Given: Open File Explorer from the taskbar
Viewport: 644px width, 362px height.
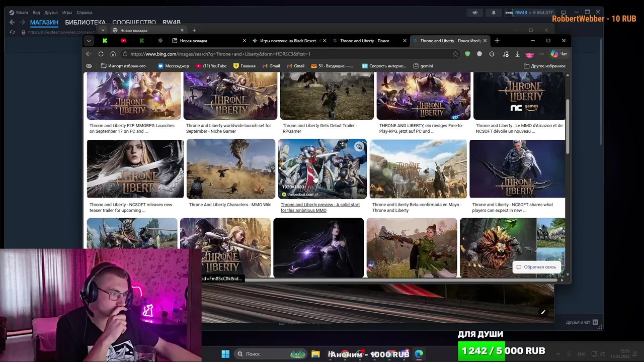Looking at the screenshot, I should [x=315, y=354].
